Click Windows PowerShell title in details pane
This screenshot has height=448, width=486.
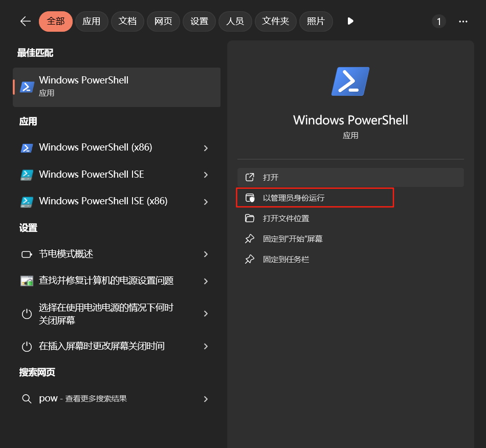(x=350, y=120)
